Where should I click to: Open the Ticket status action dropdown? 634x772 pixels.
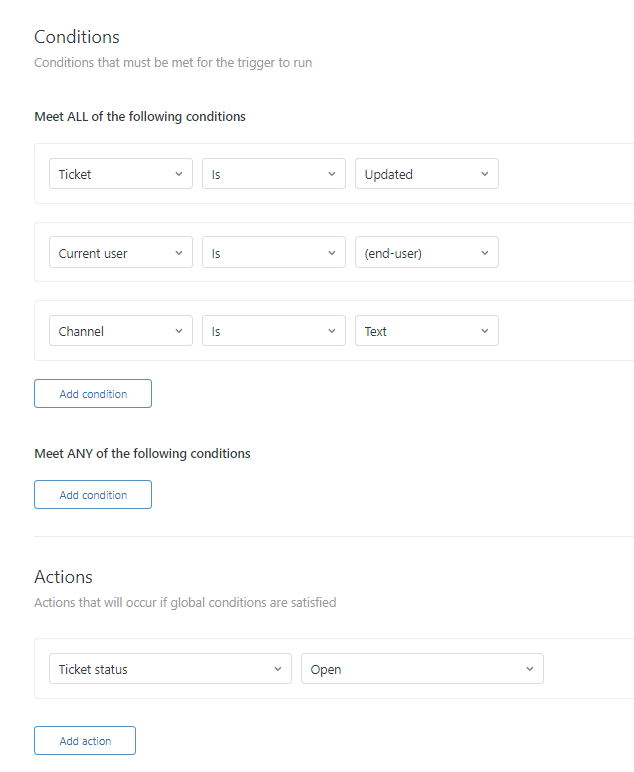click(170, 669)
